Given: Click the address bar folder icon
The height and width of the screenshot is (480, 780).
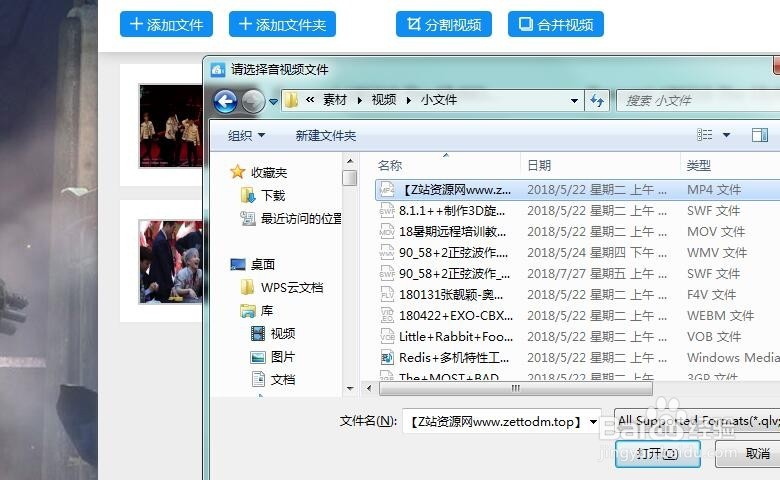Looking at the screenshot, I should pyautogui.click(x=292, y=100).
